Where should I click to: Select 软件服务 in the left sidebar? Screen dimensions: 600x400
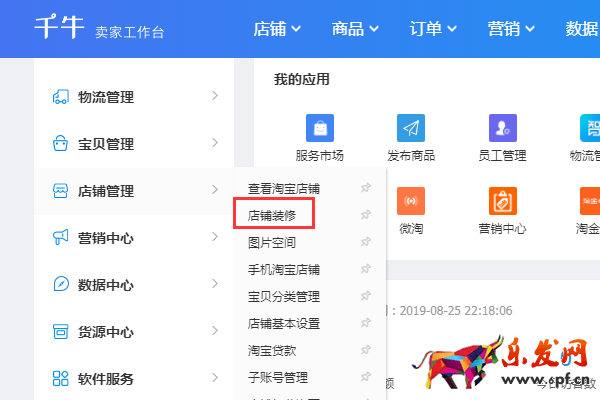point(105,379)
